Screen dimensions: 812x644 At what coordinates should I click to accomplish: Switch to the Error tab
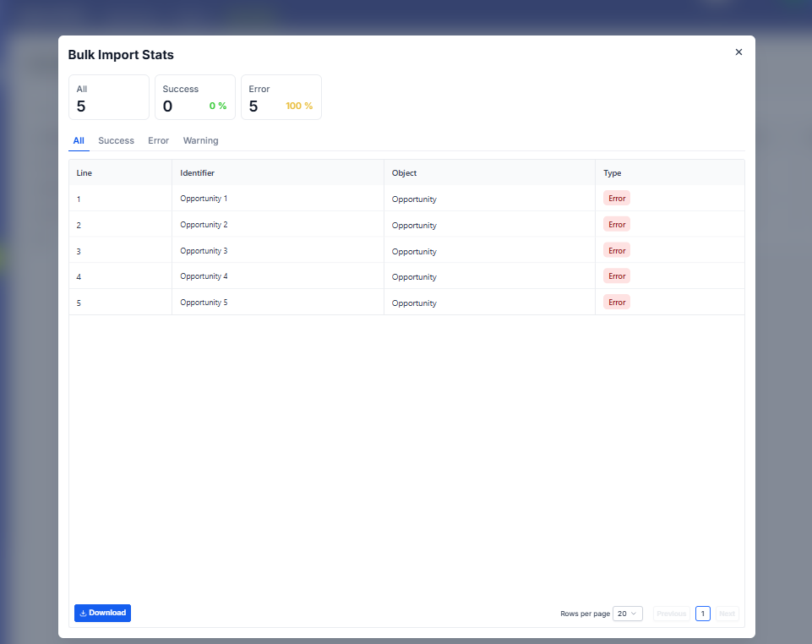click(x=158, y=140)
